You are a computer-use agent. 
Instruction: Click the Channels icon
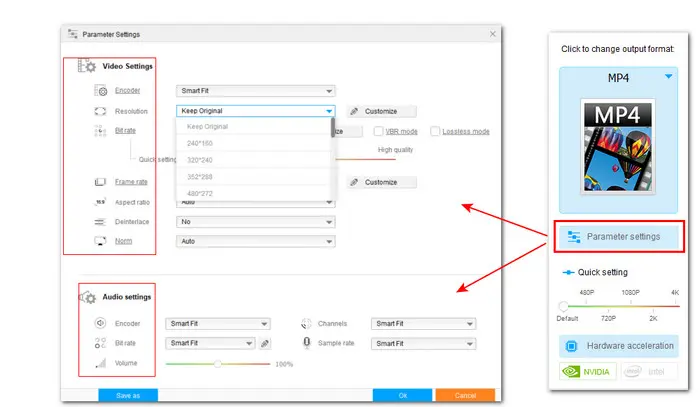point(306,324)
